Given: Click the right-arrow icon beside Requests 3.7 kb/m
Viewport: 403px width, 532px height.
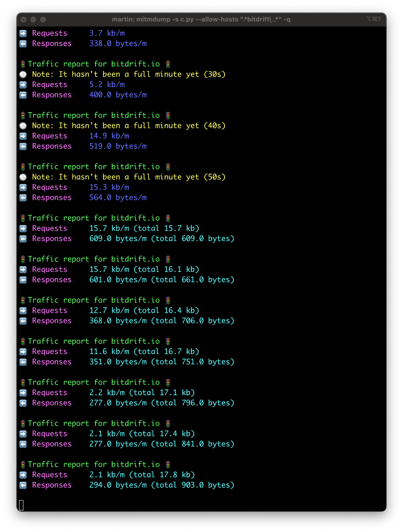Looking at the screenshot, I should [23, 33].
